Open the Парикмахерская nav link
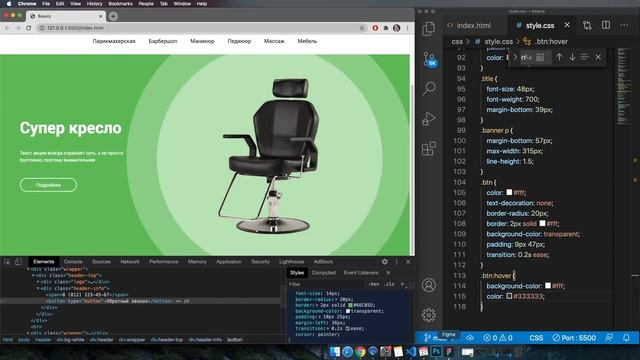The height and width of the screenshot is (360, 640). 114,41
